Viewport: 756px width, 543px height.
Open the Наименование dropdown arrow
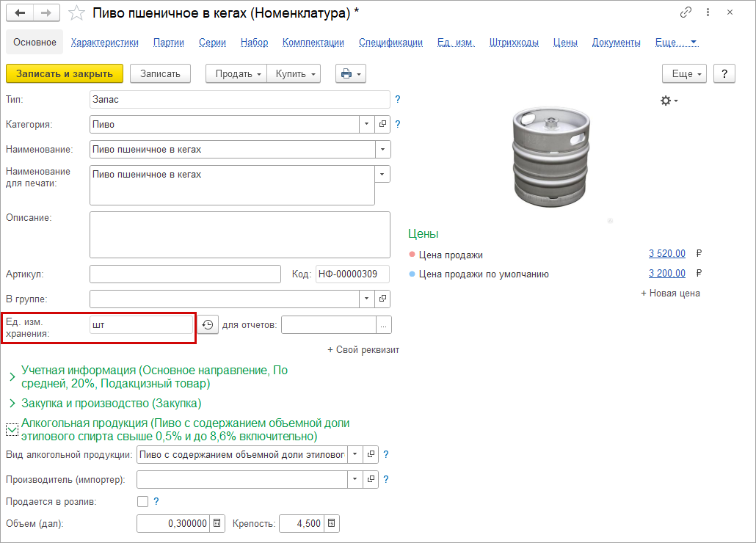(x=383, y=150)
